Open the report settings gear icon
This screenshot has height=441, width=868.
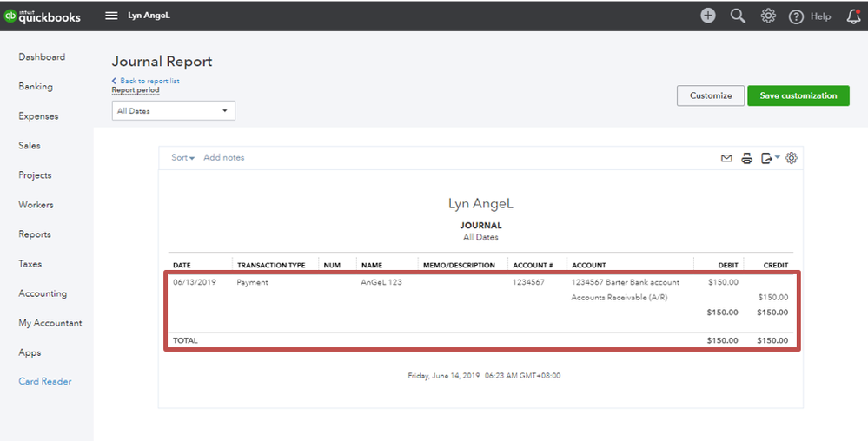click(792, 158)
